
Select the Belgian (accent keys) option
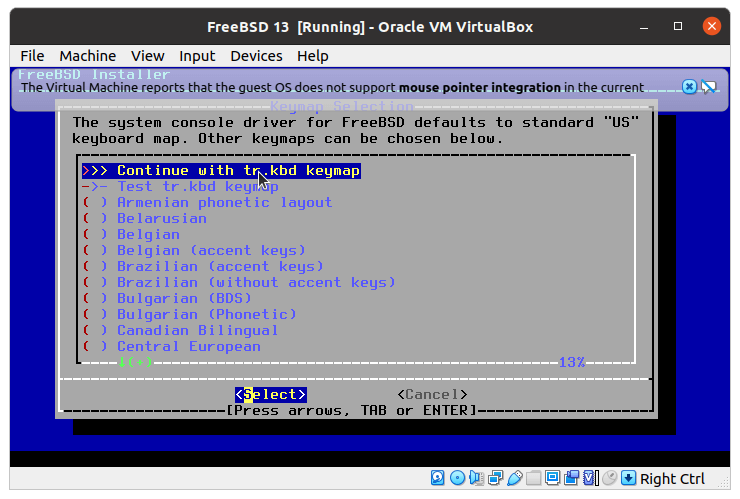[x=194, y=251]
